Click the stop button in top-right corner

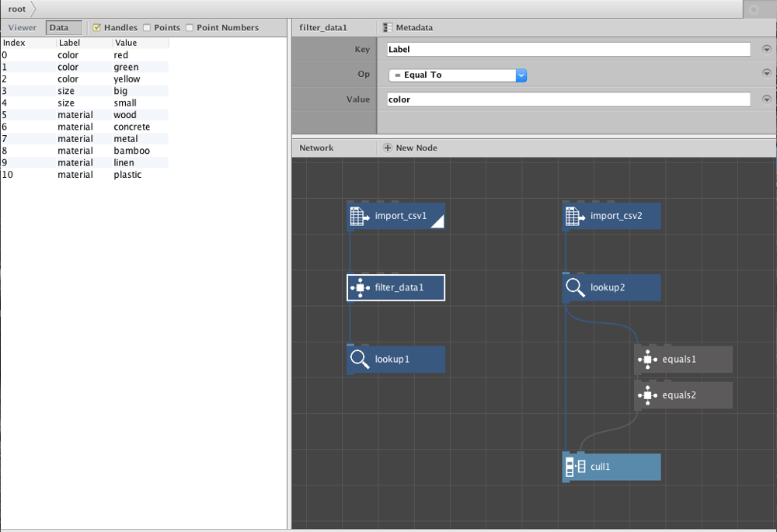[754, 9]
